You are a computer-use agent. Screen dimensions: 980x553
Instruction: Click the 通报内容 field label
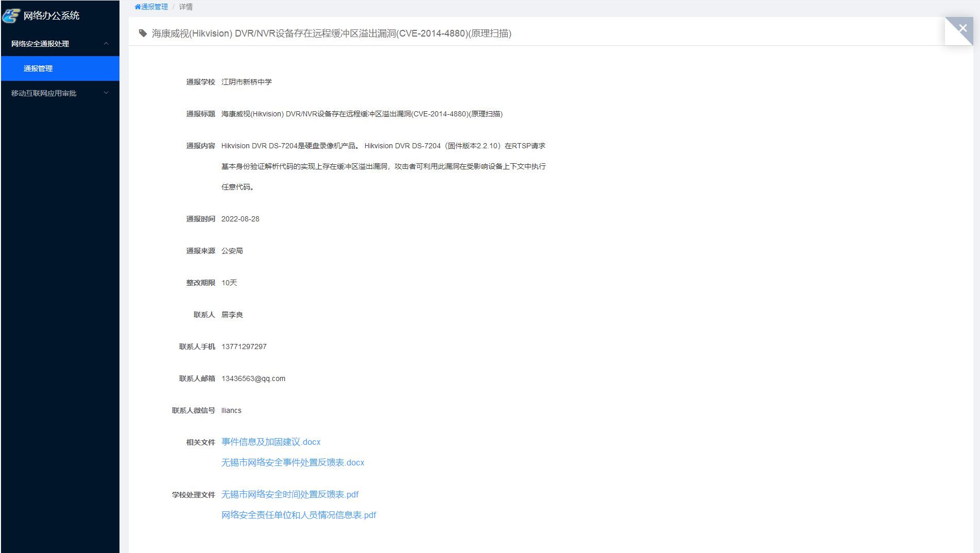201,146
